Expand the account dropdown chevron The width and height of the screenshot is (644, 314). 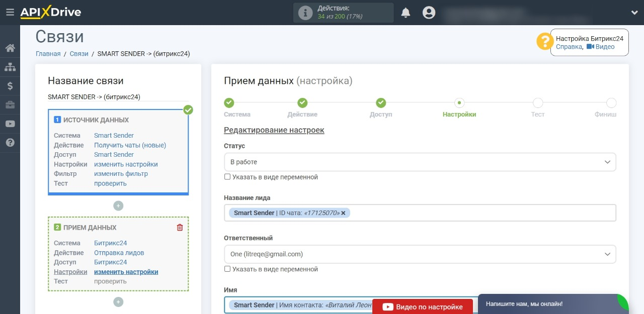coord(634,13)
